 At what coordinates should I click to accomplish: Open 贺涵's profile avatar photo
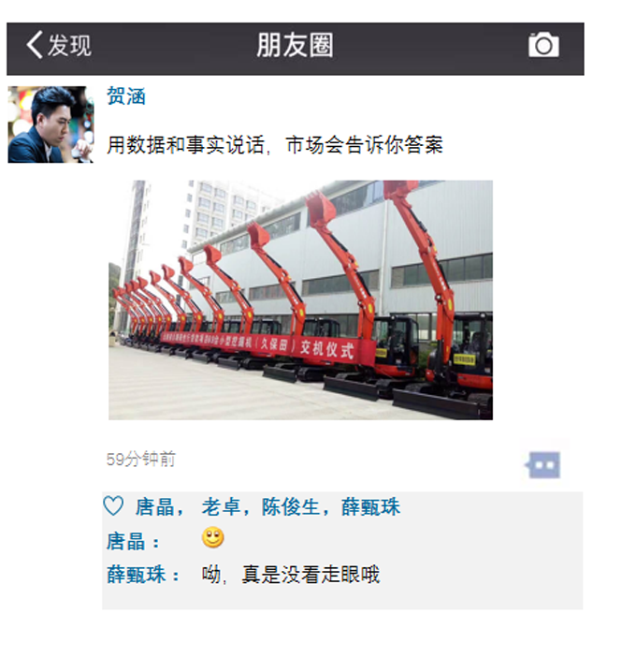[51, 124]
